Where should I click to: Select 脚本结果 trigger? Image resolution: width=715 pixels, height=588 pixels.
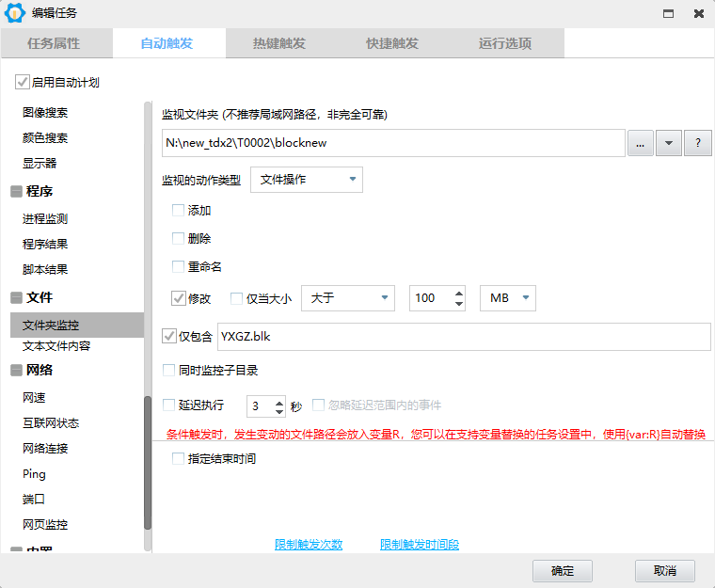click(45, 270)
